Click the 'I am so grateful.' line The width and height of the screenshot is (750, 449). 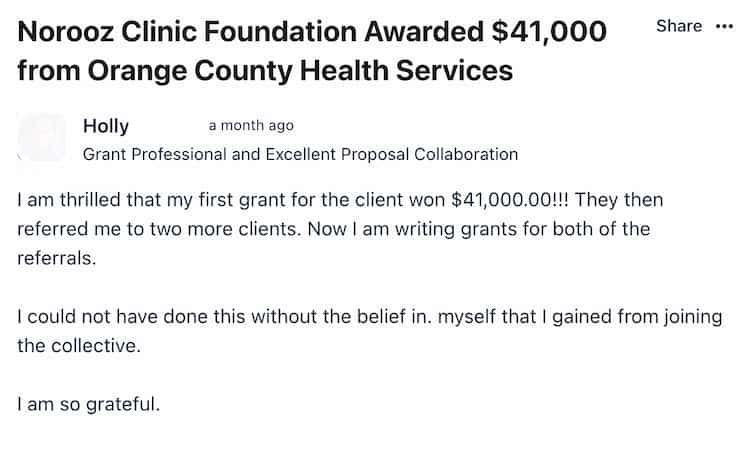(88, 405)
